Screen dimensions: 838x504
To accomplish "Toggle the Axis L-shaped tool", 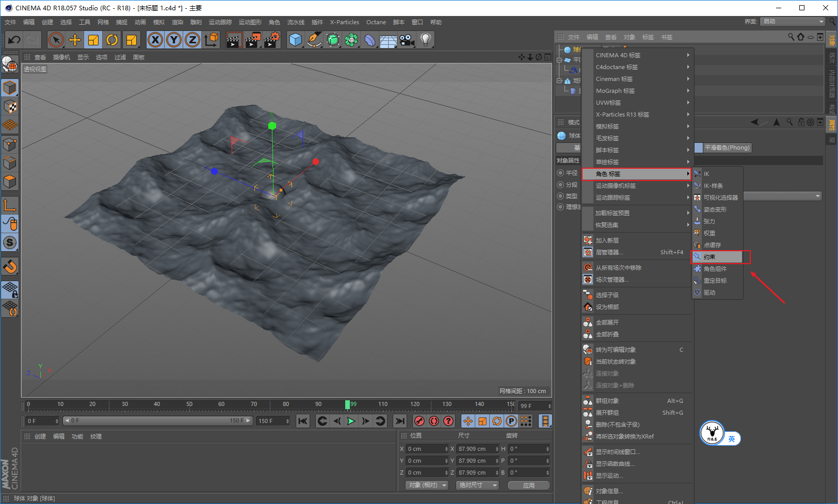I will pos(10,205).
